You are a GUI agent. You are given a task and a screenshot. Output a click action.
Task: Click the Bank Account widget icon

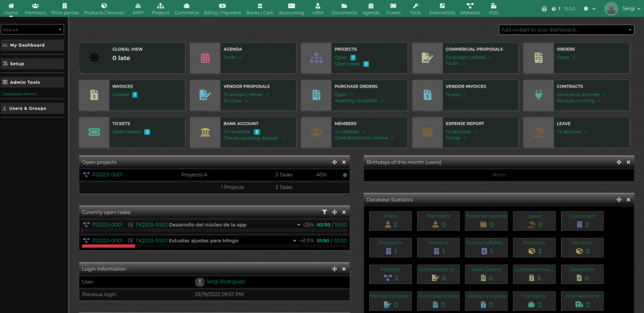pyautogui.click(x=204, y=132)
